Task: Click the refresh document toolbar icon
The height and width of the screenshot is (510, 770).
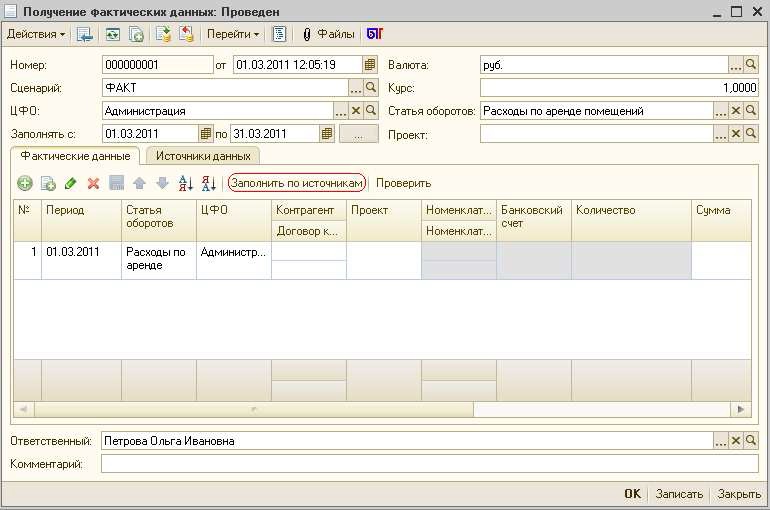Action: [x=113, y=34]
